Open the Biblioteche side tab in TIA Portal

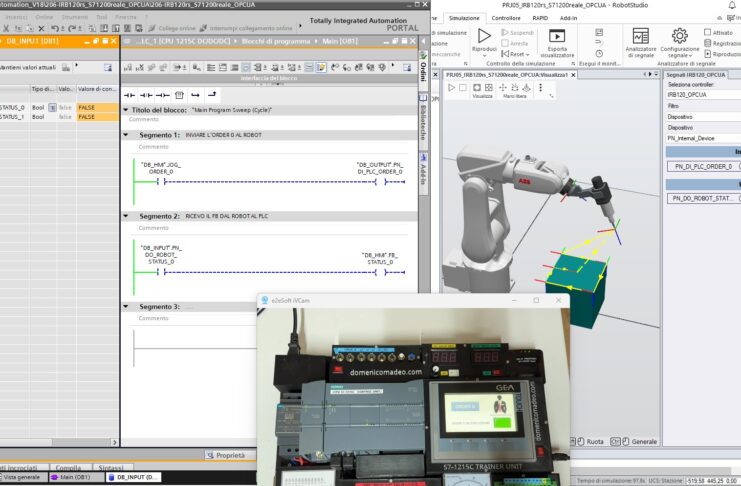click(x=423, y=121)
